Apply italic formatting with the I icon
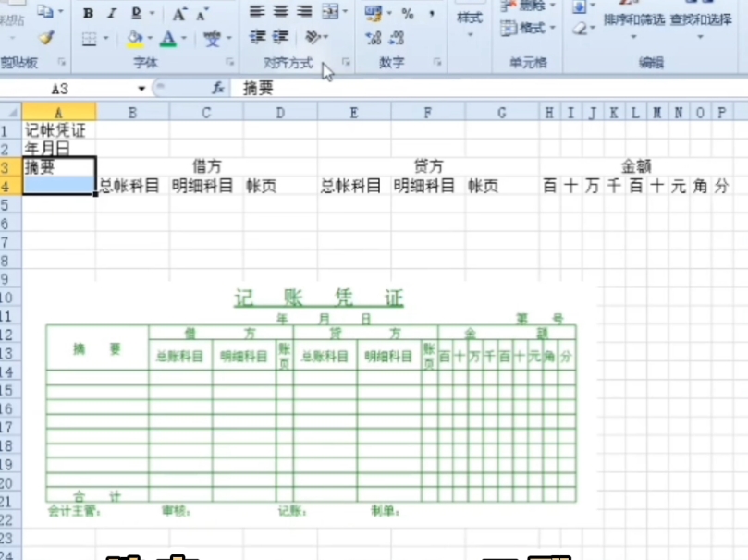This screenshot has height=560, width=748. point(112,14)
